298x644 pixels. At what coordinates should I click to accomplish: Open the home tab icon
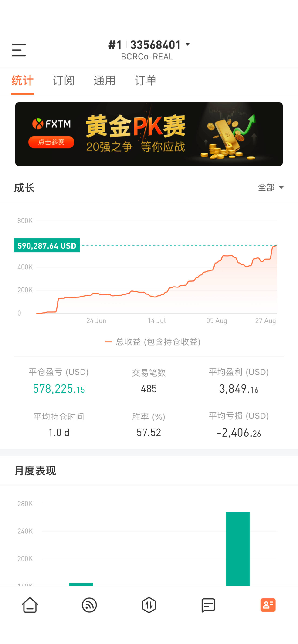[x=30, y=605]
